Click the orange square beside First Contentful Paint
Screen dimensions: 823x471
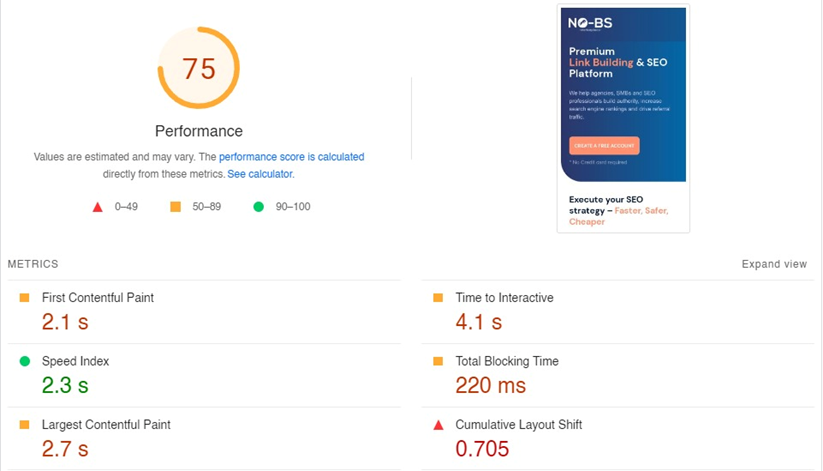[x=25, y=298]
